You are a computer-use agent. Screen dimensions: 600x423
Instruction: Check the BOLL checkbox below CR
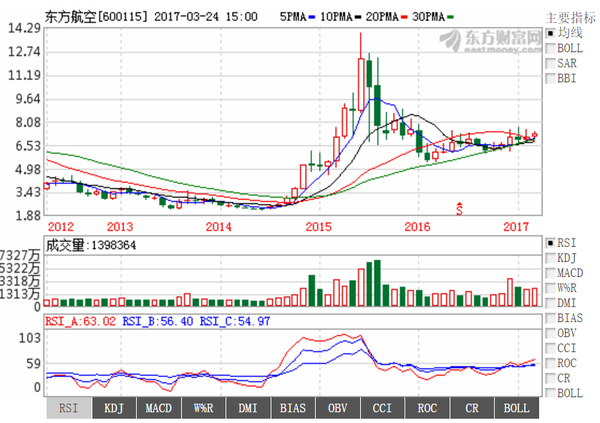point(550,393)
